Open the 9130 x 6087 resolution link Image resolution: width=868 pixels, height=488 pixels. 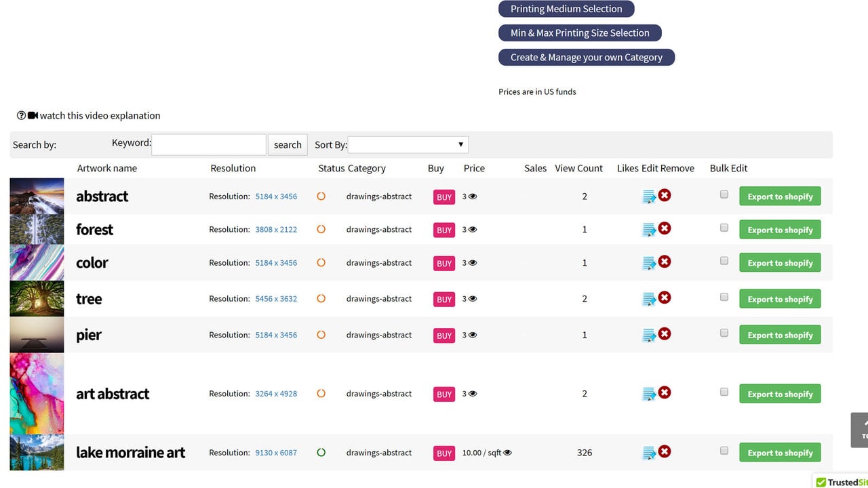coord(276,453)
